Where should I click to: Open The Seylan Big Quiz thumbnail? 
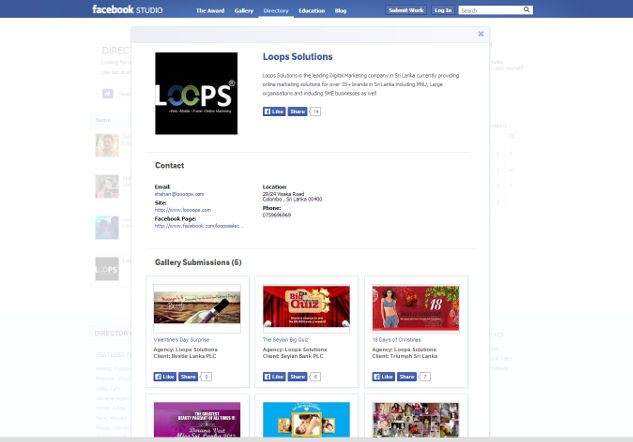(x=306, y=309)
